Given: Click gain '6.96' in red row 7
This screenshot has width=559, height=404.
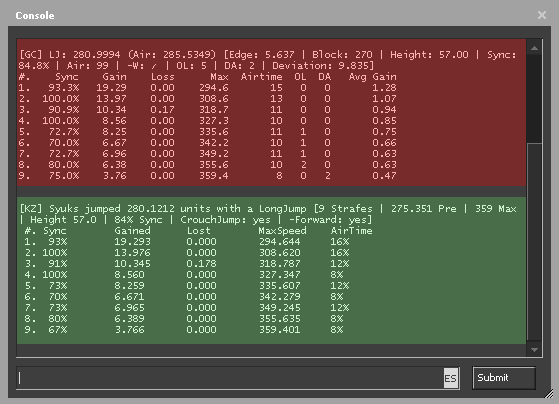Looking at the screenshot, I should (x=114, y=154).
